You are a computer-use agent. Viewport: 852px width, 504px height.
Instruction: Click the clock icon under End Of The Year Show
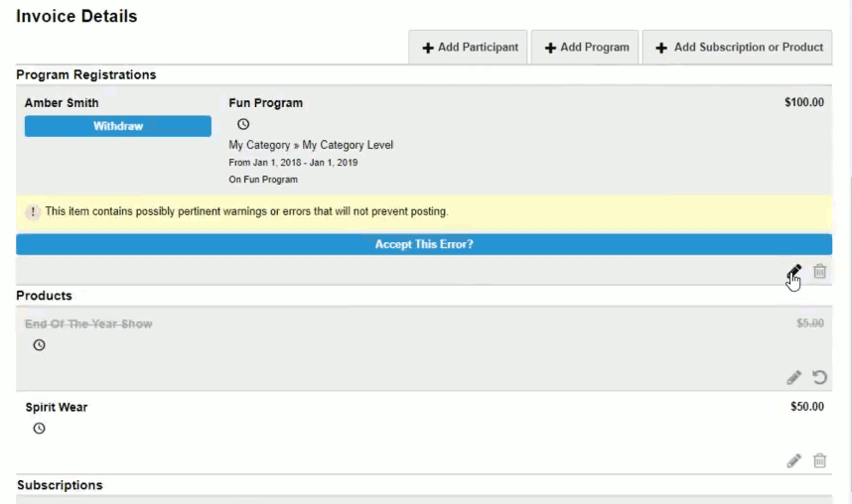point(39,345)
